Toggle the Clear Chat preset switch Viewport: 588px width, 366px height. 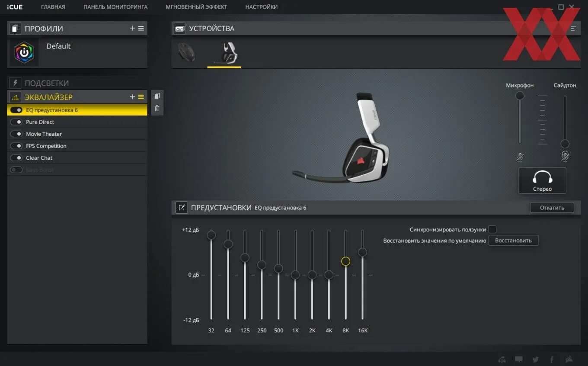coord(16,158)
